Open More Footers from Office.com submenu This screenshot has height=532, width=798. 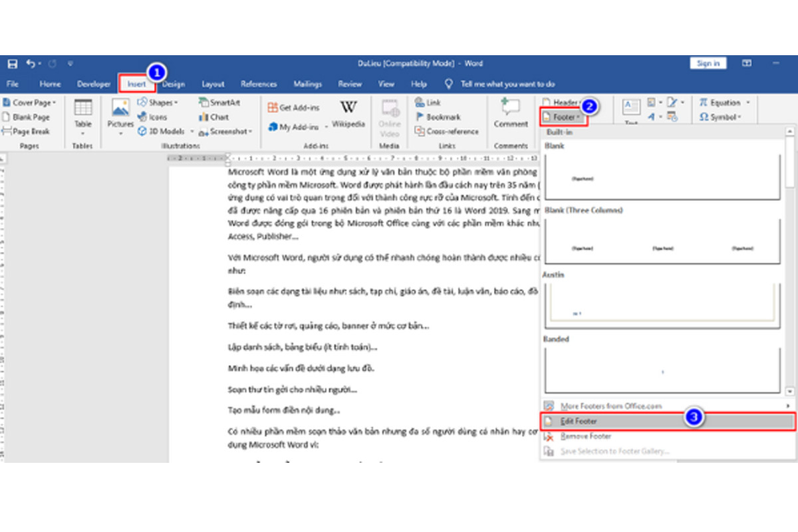(x=667, y=406)
